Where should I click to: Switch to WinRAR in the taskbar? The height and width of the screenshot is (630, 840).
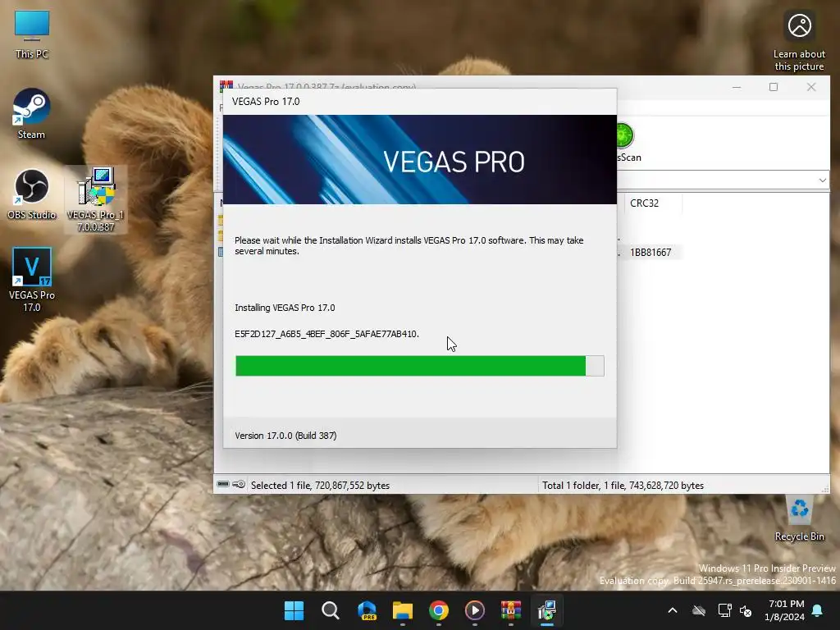[510, 610]
